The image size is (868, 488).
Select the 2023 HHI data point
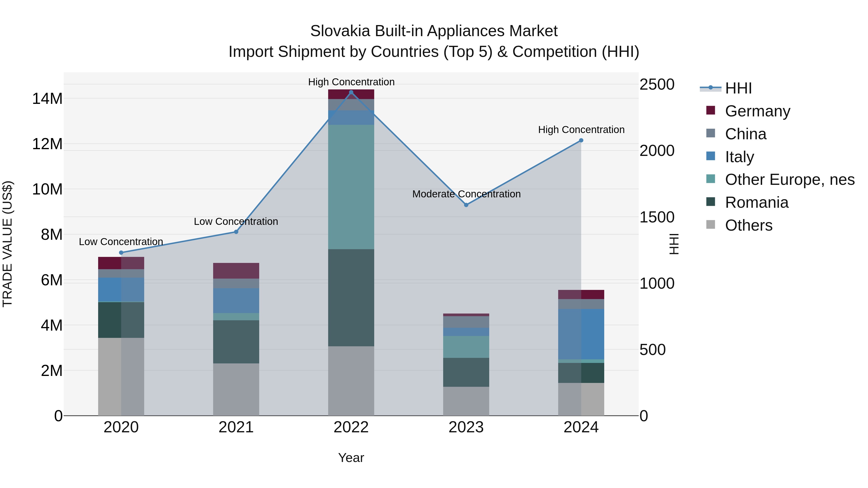point(466,205)
